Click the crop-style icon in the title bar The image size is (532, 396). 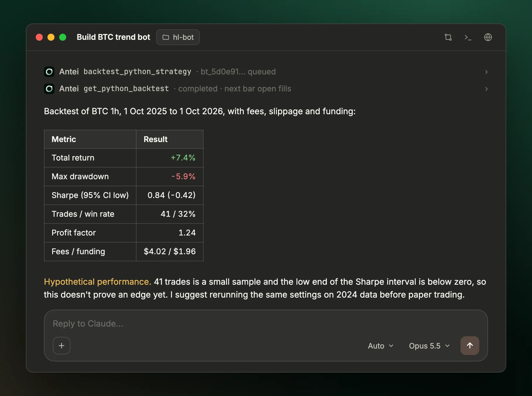(x=448, y=37)
